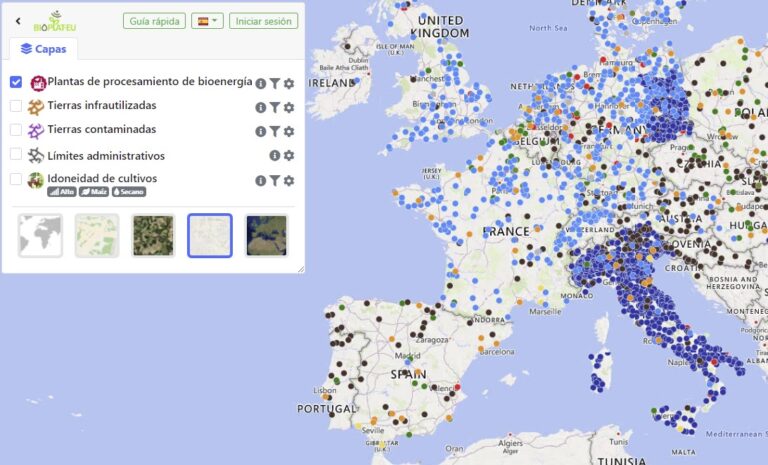The height and width of the screenshot is (465, 768).
Task: Click the TUNISIA label on the map
Action: click(x=622, y=461)
